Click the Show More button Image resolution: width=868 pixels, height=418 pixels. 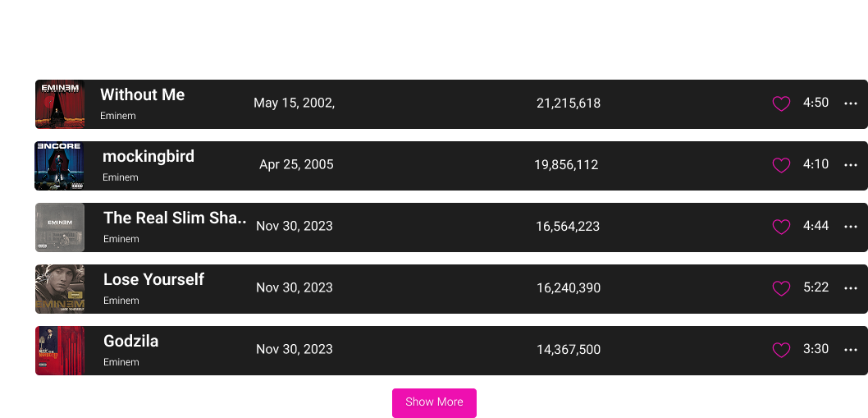[434, 402]
